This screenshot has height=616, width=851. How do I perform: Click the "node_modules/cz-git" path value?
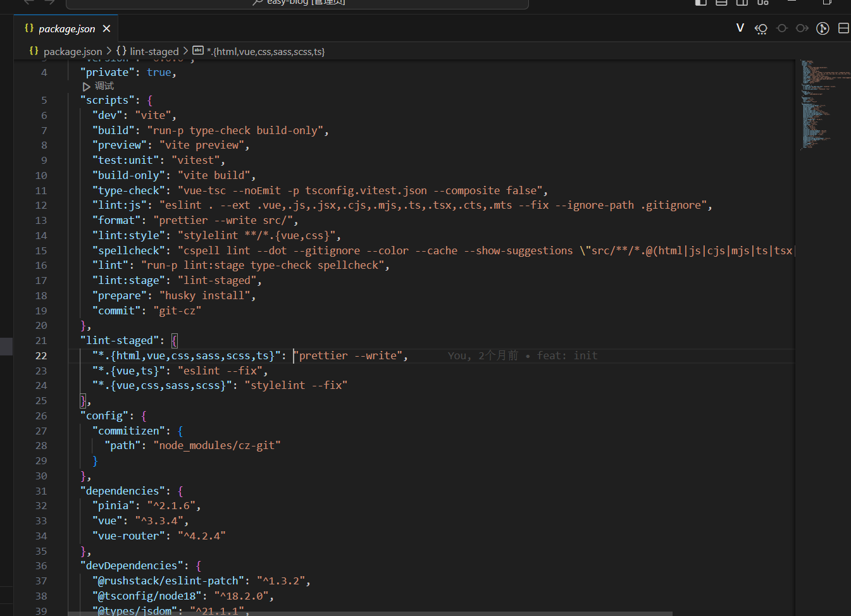click(217, 445)
